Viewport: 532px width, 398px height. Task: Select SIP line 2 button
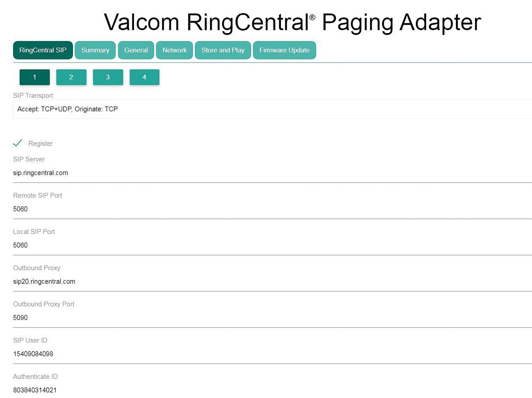[71, 77]
